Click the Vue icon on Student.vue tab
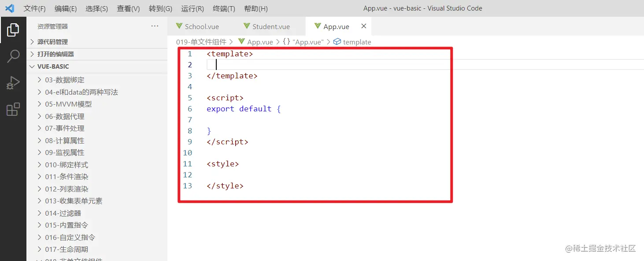644x261 pixels. [247, 26]
